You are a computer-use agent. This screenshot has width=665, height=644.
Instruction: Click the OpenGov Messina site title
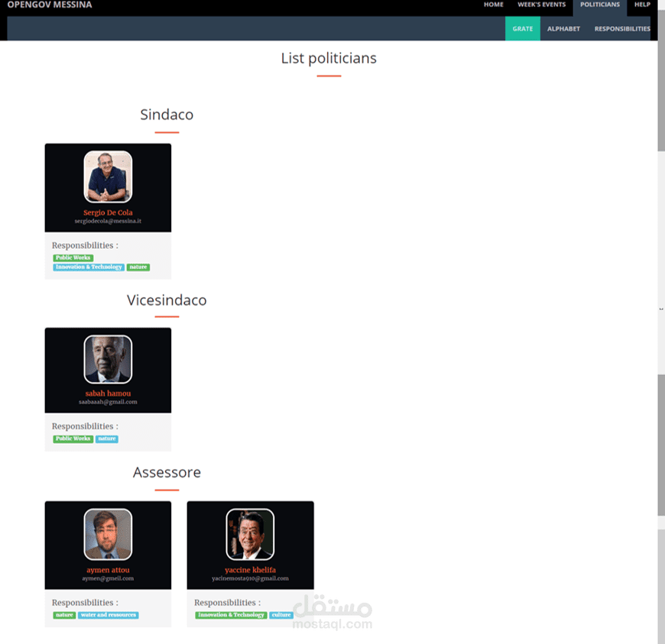(x=50, y=5)
